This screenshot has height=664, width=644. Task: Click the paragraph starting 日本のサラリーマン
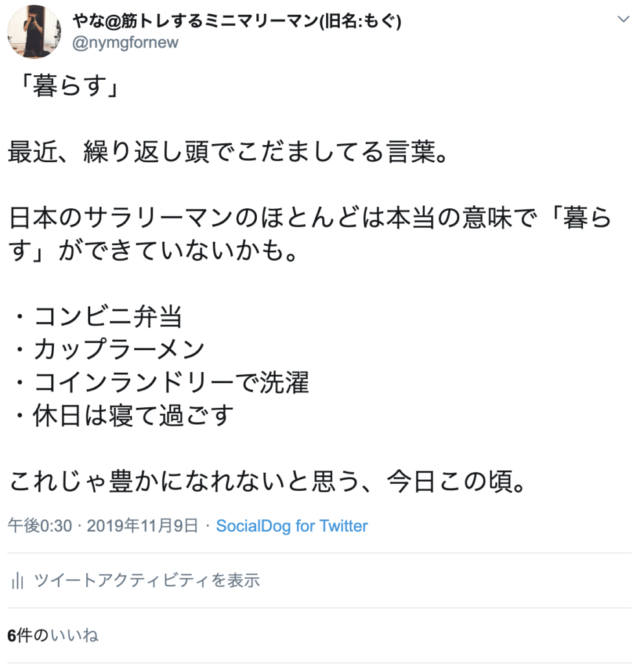click(311, 233)
